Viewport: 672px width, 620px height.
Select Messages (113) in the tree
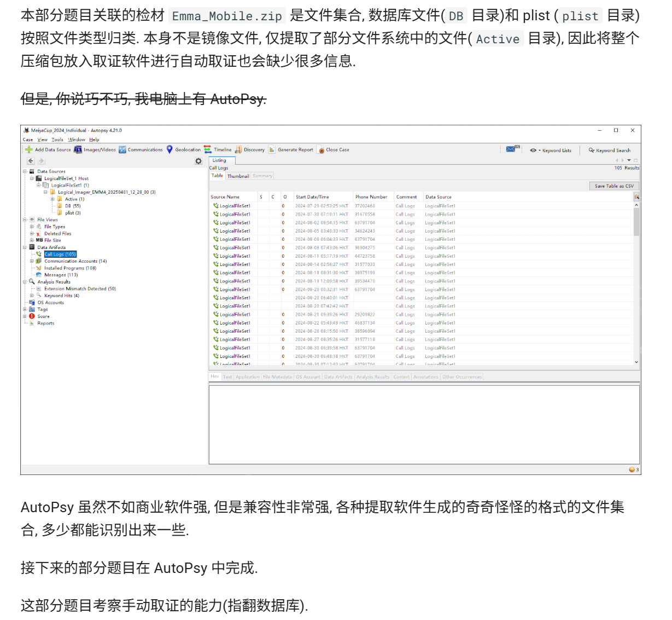tap(61, 275)
